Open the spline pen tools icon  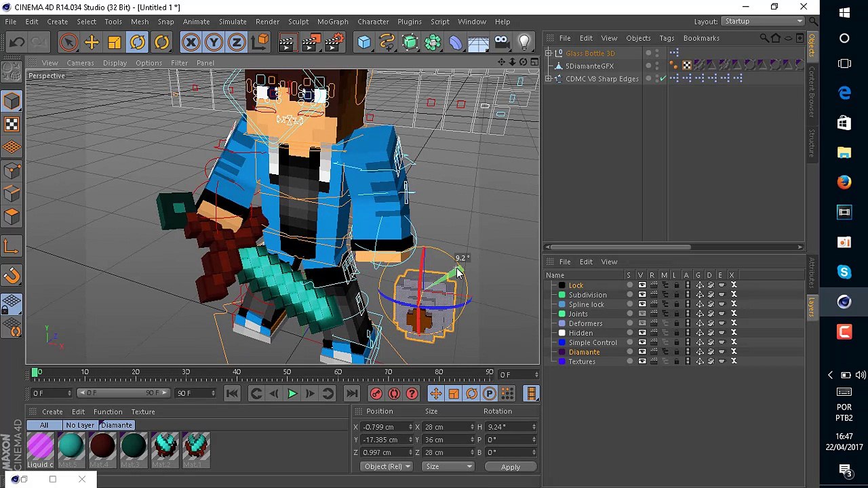click(x=387, y=43)
